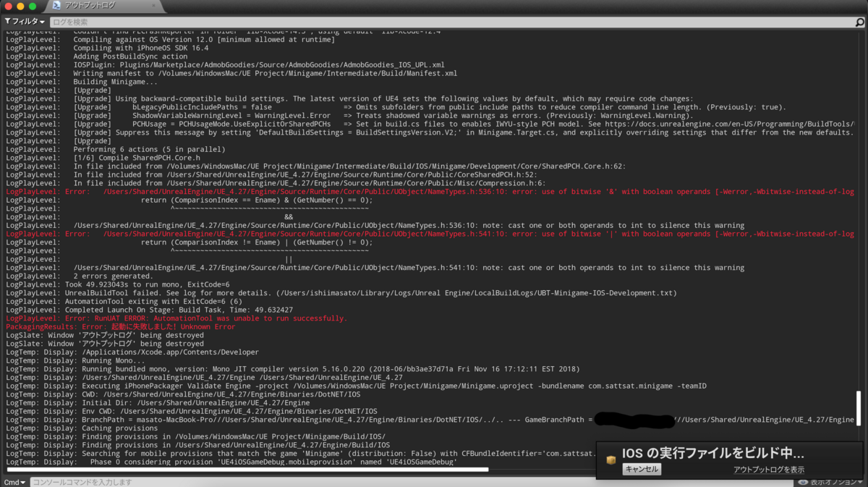868x487 pixels.
Task: Select the 'return (ComparisonIndex != Ename)' code line
Action: click(x=189, y=242)
